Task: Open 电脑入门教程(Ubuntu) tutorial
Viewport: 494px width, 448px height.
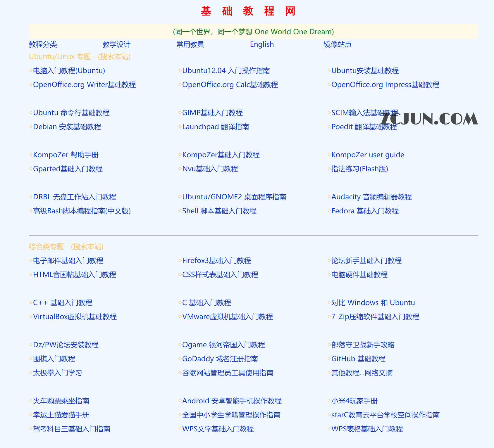Action: (69, 70)
